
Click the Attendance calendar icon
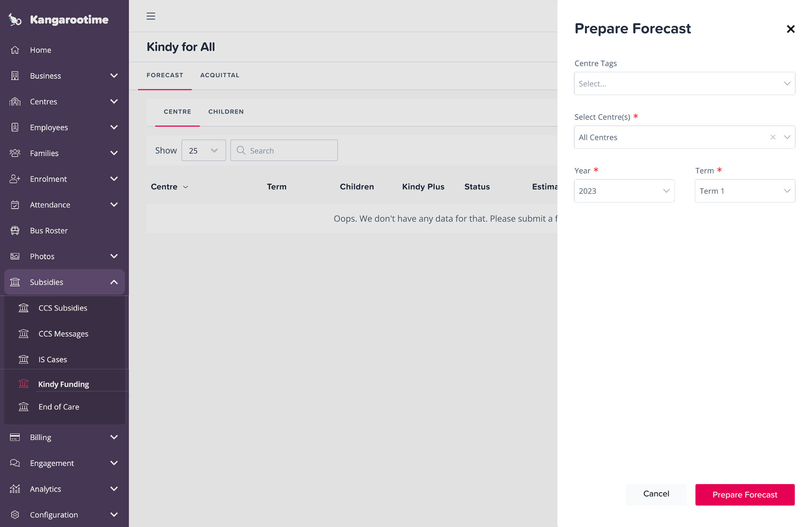tap(15, 205)
